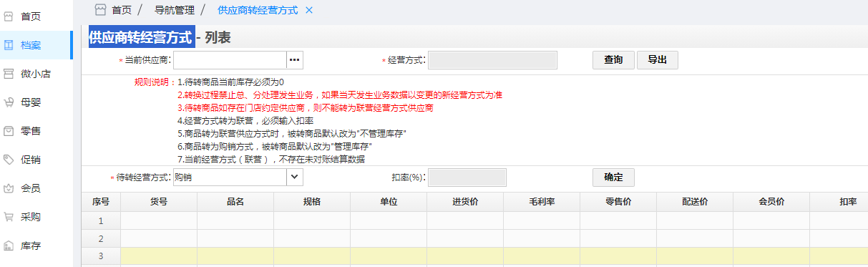Click the 母婴 stroller icon in sidebar

click(9, 102)
